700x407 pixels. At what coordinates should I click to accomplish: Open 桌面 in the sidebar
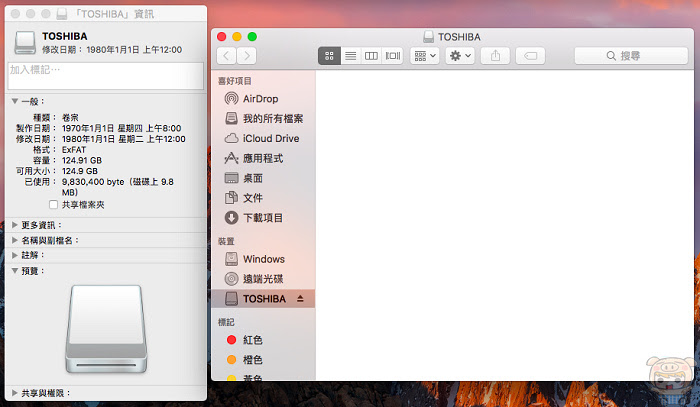click(x=263, y=178)
